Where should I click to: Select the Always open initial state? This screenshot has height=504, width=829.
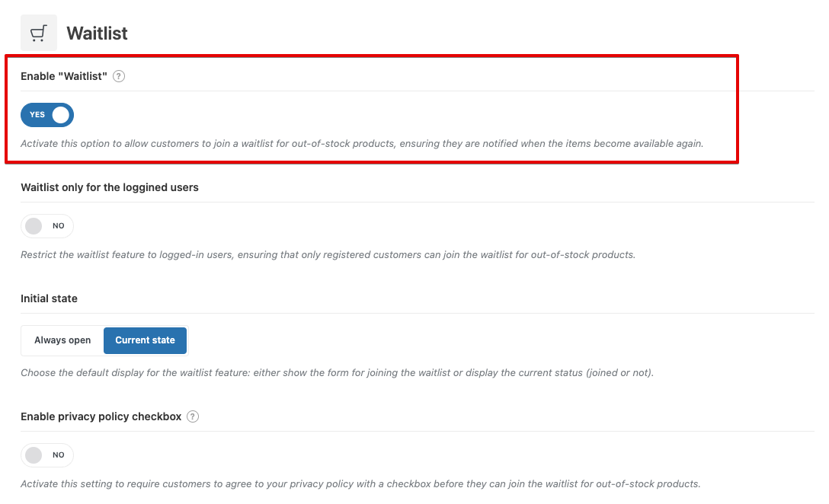coord(62,340)
